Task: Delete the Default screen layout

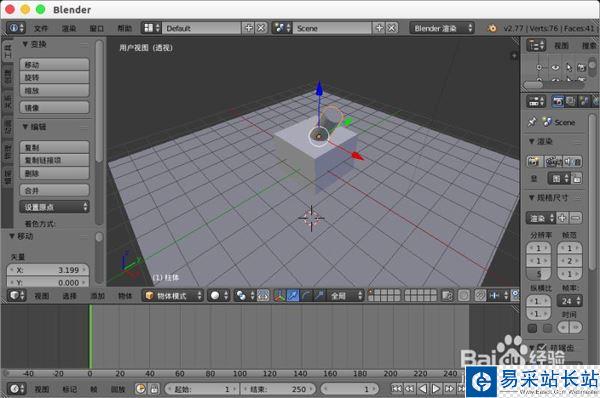Action: click(261, 28)
